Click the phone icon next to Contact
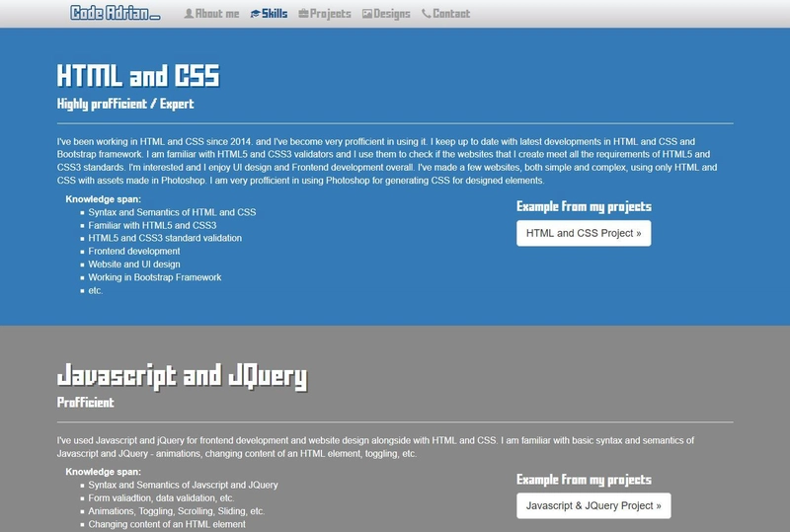This screenshot has width=790, height=532. pos(426,14)
